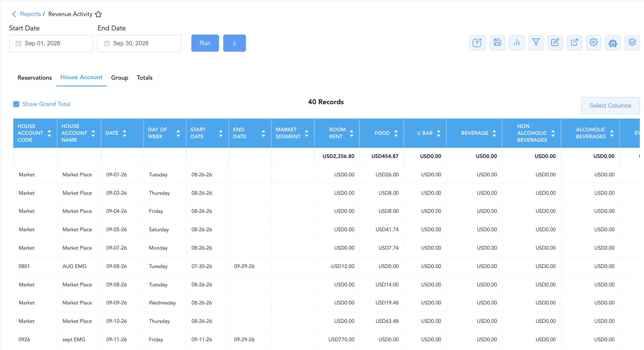The image size is (644, 350).
Task: Sort the Start Date column arrows
Action: [221, 133]
